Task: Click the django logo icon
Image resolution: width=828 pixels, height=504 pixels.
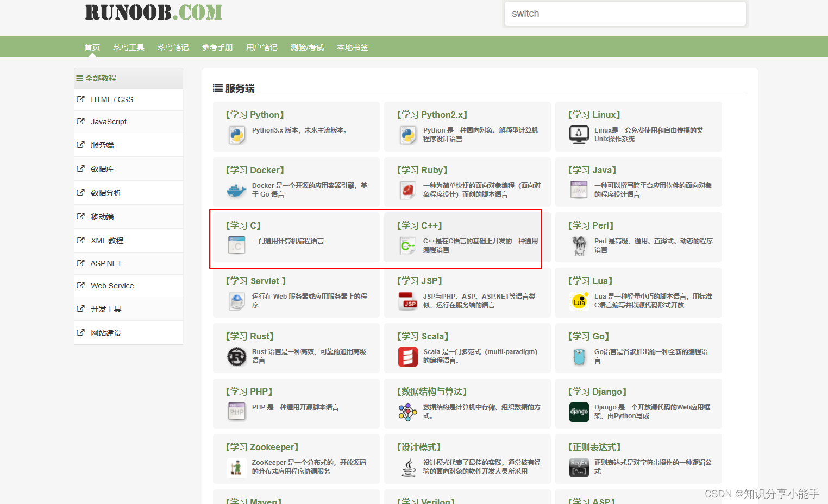Action: coord(579,412)
